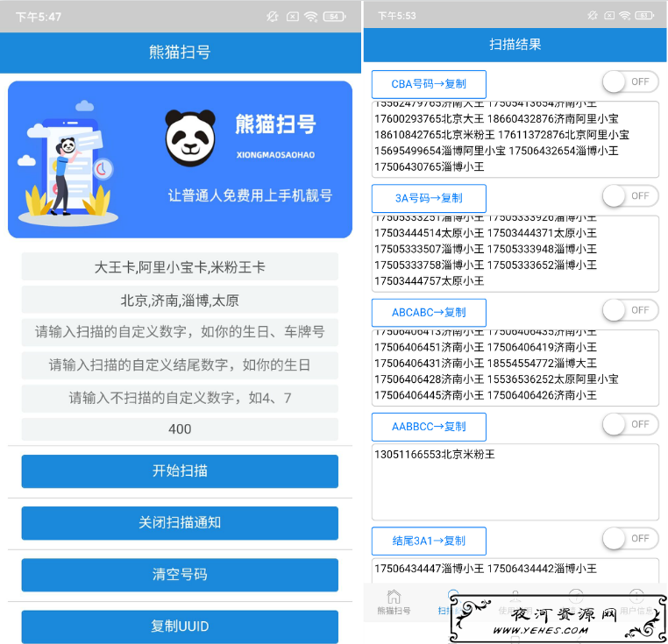This screenshot has width=668, height=644.
Task: Edit the city field 北京,济南,淄博,太原
Action: pyautogui.click(x=180, y=301)
